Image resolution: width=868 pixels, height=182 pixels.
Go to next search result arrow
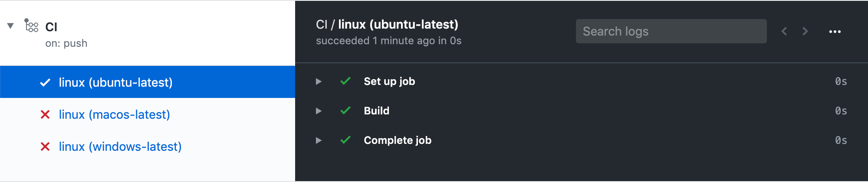(x=805, y=31)
